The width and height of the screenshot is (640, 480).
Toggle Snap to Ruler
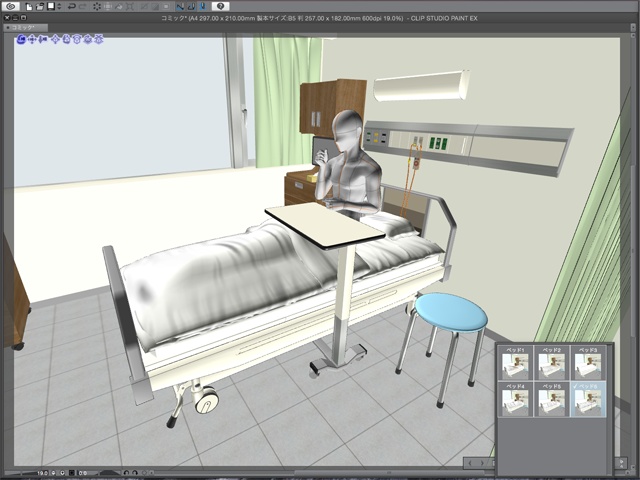180,7
